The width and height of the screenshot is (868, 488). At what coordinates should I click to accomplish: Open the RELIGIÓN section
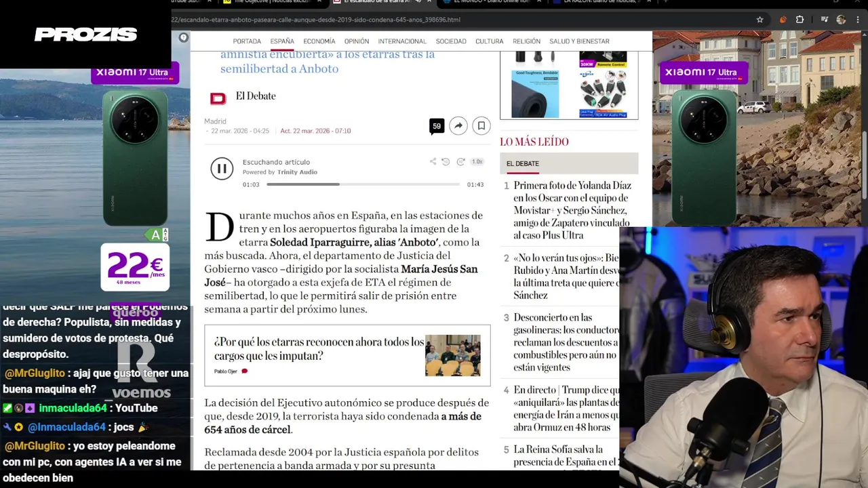coord(527,41)
